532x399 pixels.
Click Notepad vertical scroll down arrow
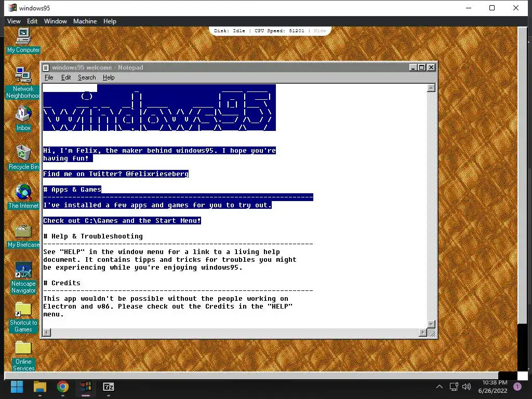(431, 324)
